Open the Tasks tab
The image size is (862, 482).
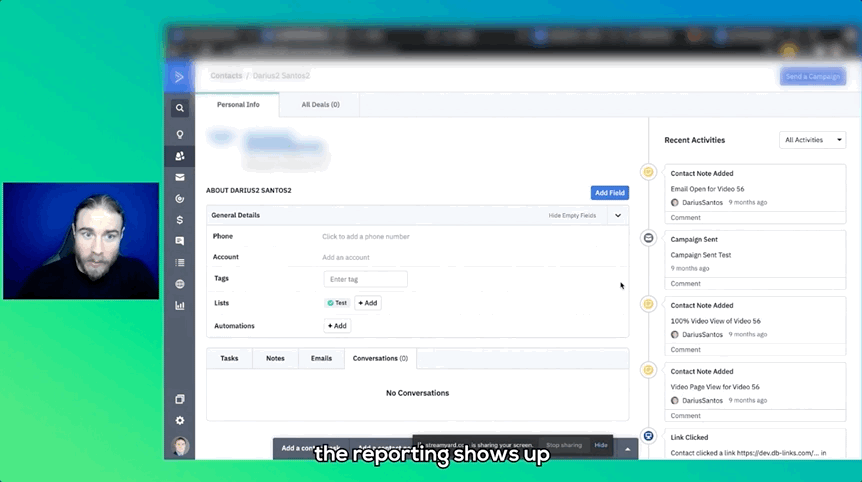[229, 358]
